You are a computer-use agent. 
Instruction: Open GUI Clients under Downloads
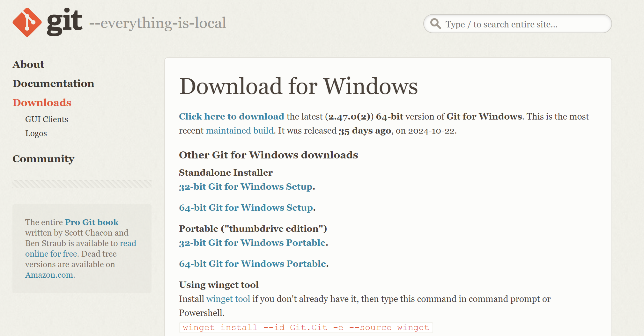point(47,119)
